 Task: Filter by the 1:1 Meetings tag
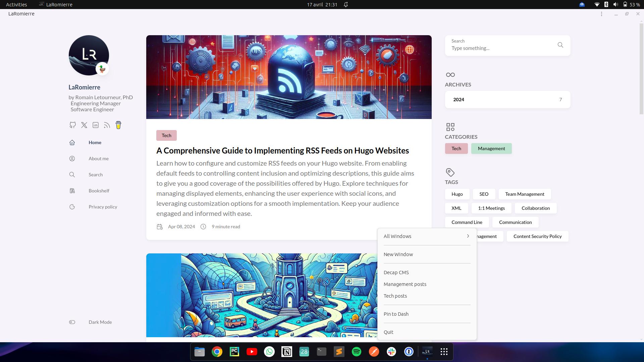click(491, 208)
